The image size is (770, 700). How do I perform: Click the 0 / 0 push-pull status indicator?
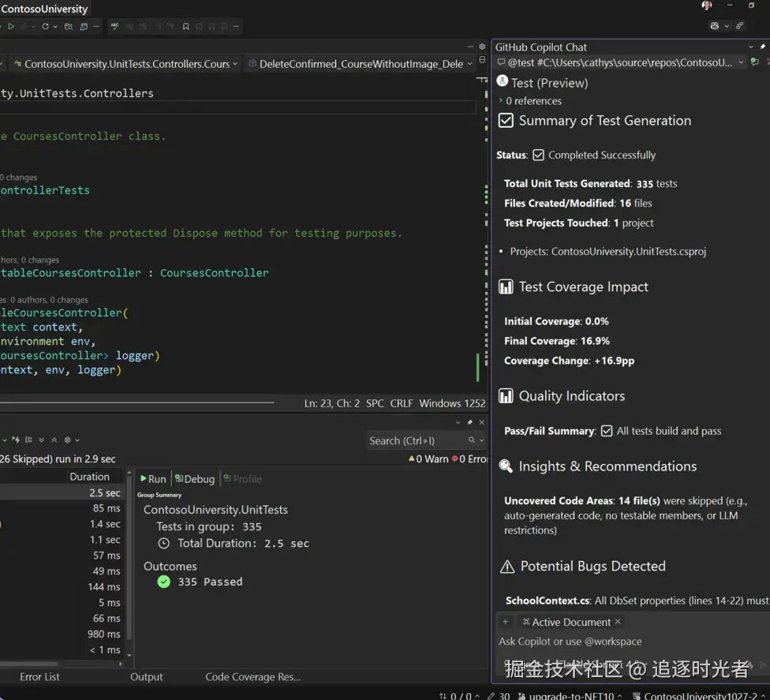[460, 695]
